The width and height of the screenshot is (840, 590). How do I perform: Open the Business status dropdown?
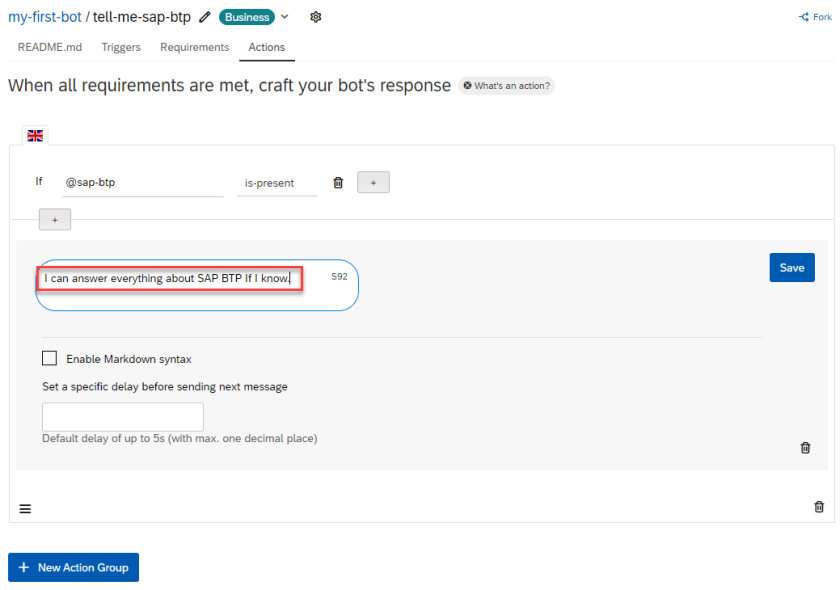[246, 17]
